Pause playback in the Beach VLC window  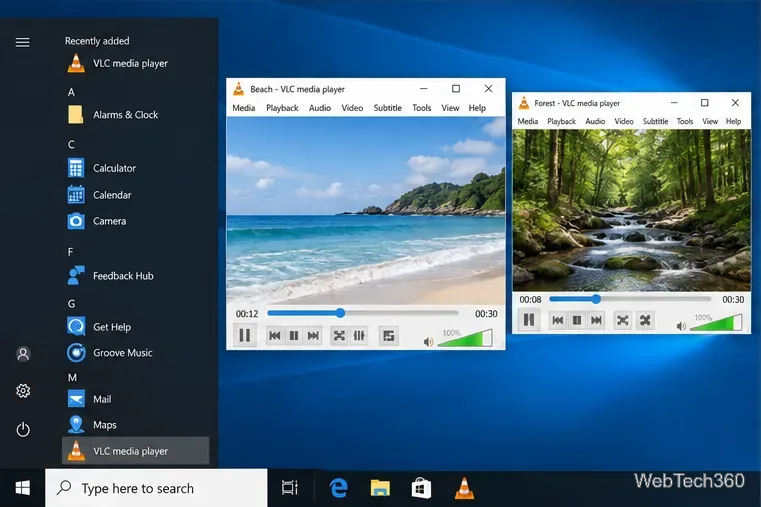coord(245,335)
